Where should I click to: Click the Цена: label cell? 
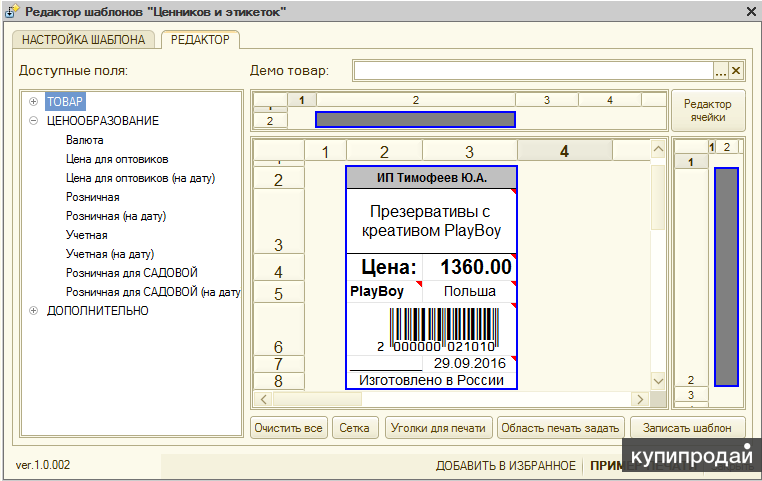point(384,267)
